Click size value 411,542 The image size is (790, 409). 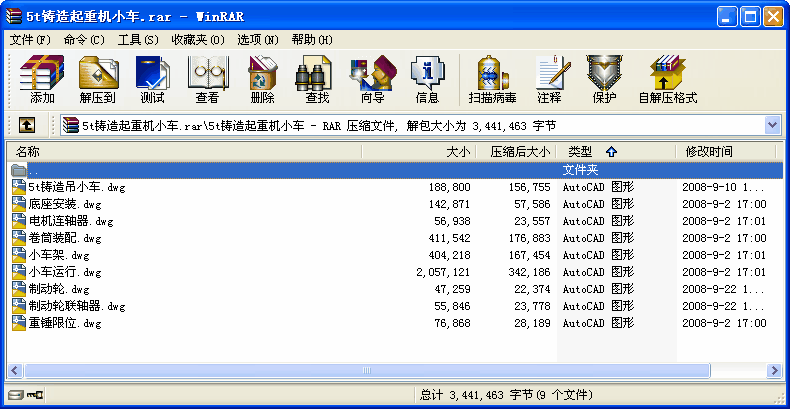(x=449, y=238)
